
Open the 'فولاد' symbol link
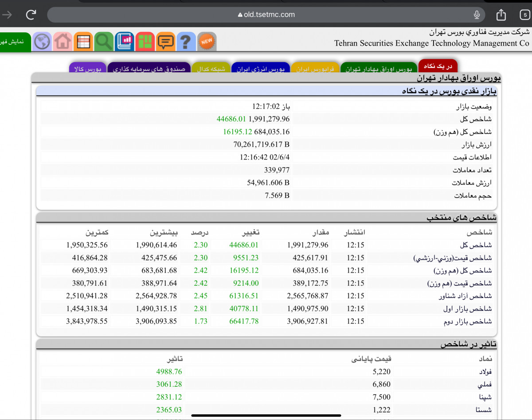pos(483,372)
